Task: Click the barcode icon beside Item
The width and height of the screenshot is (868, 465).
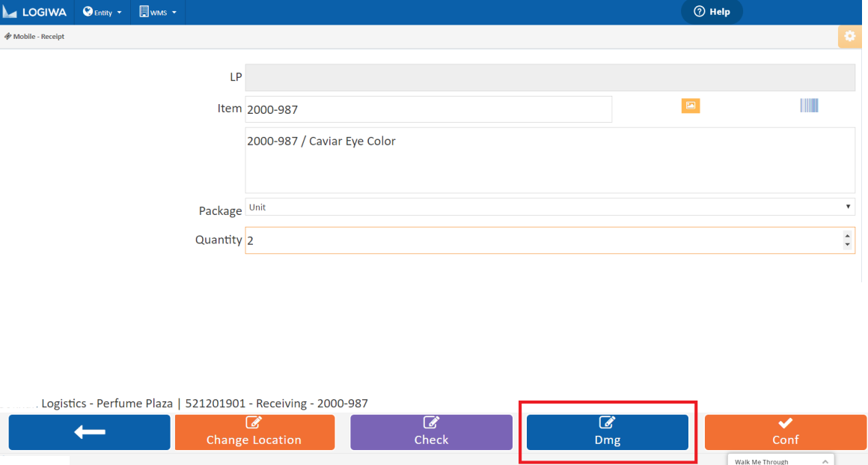Action: (809, 106)
